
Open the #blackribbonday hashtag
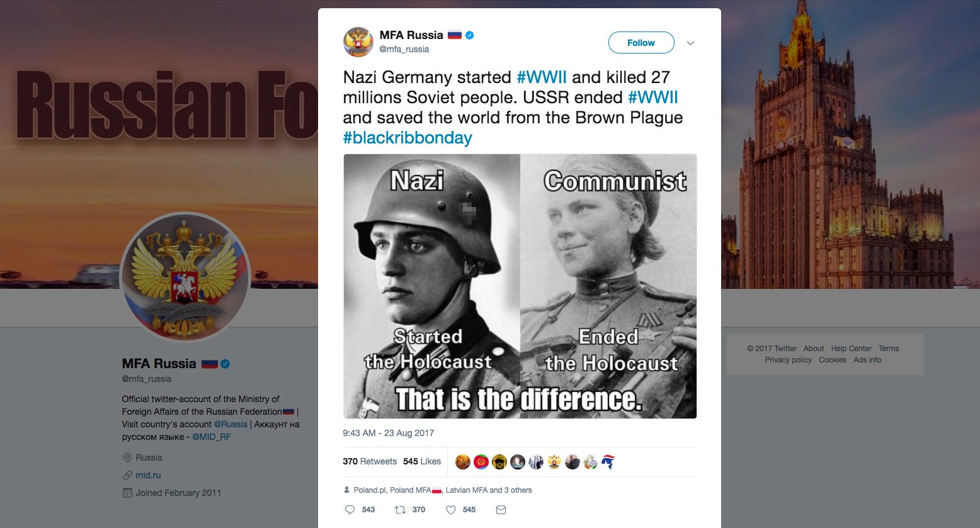407,138
